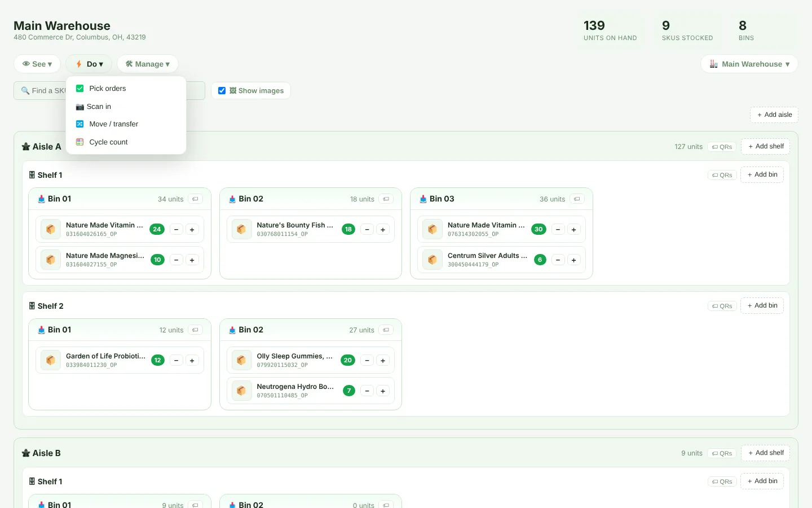Click the package icon for Neutrogena Hydro Boost

pyautogui.click(x=241, y=391)
